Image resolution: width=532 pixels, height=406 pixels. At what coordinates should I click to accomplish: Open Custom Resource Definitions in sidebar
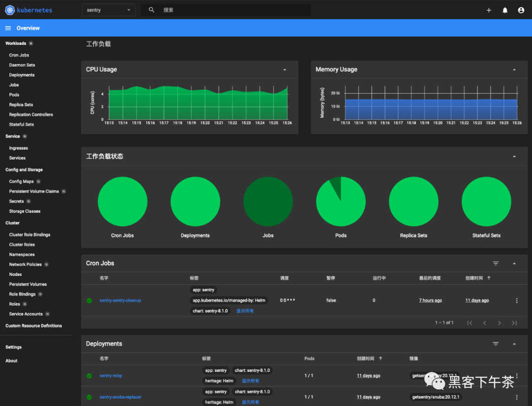(33, 326)
